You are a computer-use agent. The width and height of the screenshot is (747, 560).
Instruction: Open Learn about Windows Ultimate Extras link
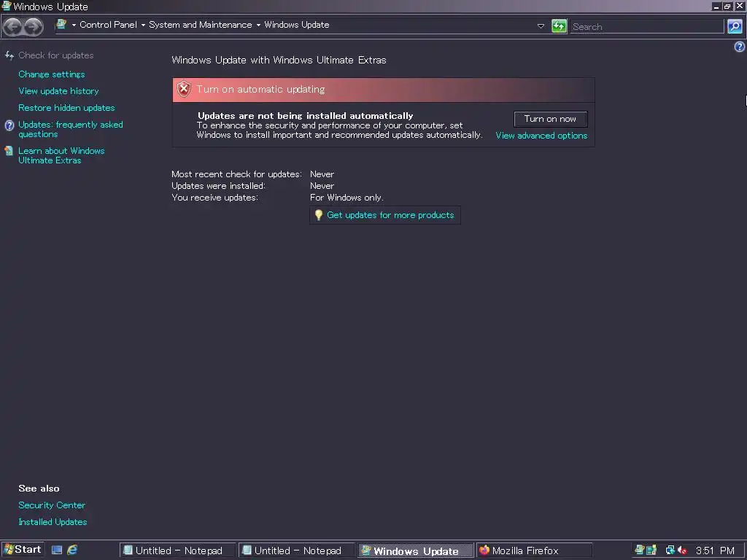click(x=61, y=155)
